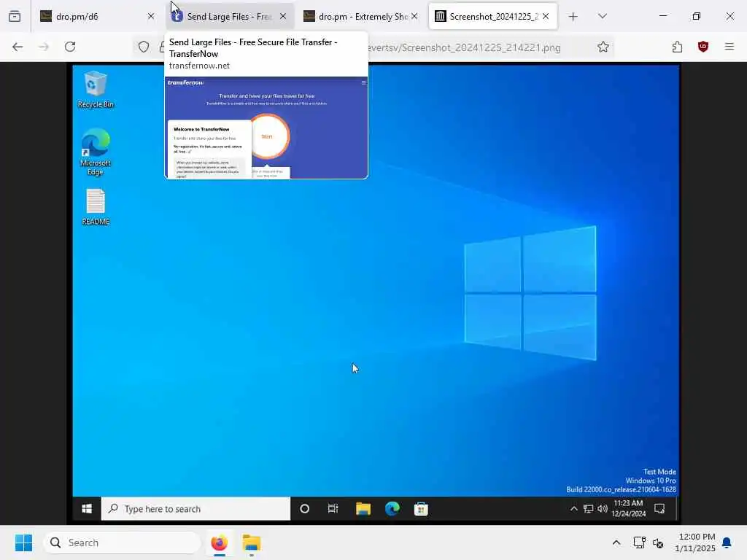
Task: Close the dro.pm - Extremely Short tab
Action: pos(414,16)
